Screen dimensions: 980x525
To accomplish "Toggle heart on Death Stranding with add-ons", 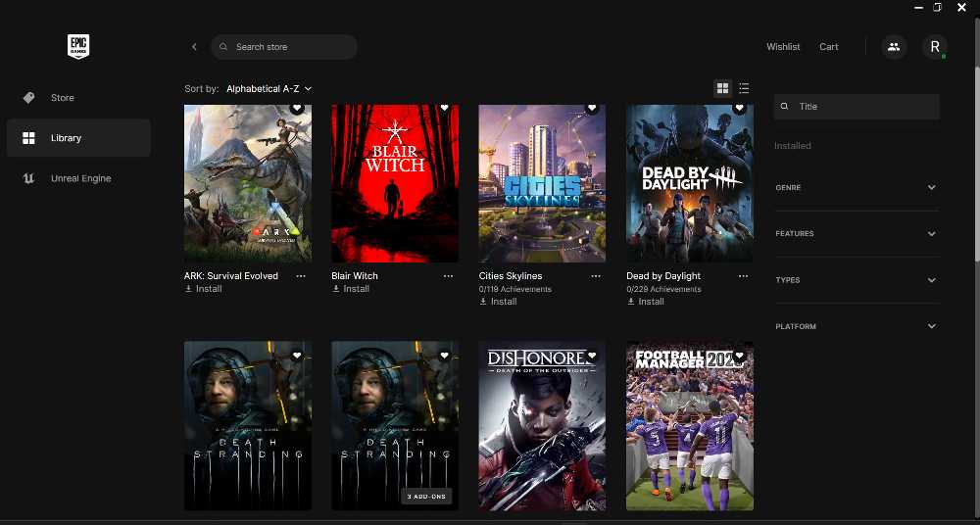I will click(x=445, y=356).
